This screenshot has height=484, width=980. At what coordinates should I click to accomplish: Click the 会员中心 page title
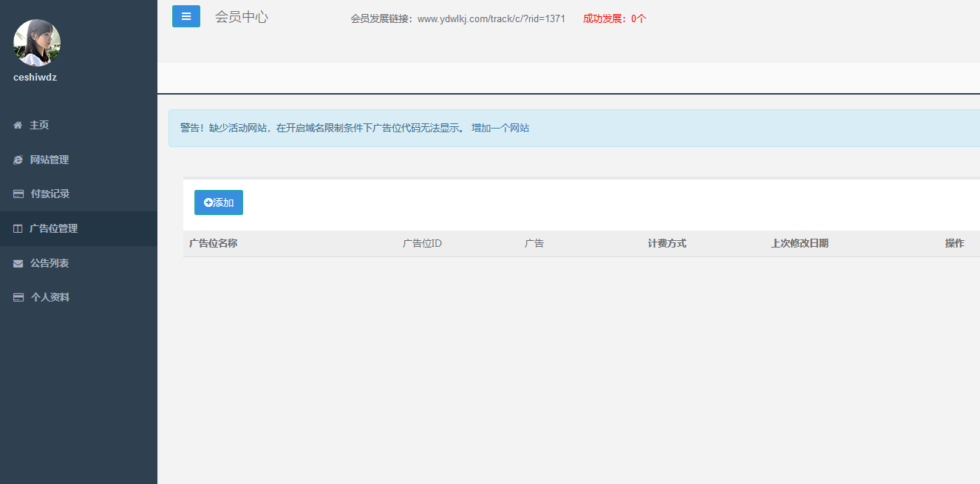(242, 17)
